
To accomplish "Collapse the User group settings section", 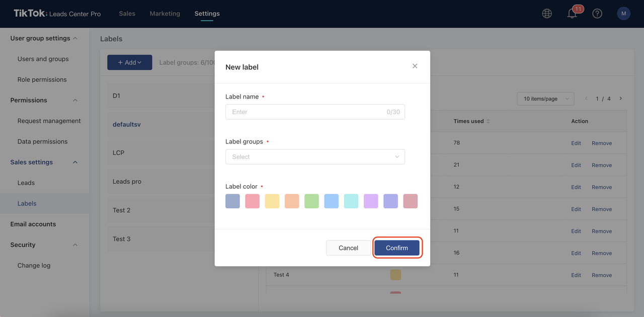I will pos(75,38).
